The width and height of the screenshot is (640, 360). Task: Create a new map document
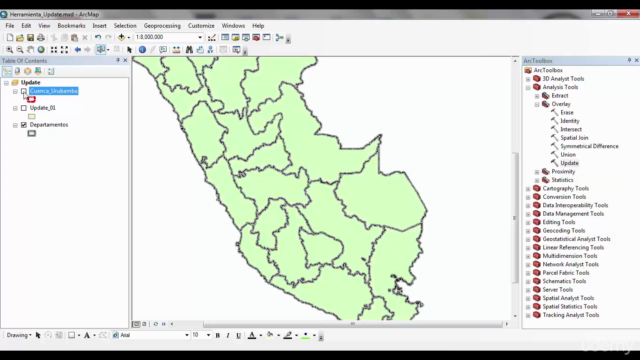point(9,38)
